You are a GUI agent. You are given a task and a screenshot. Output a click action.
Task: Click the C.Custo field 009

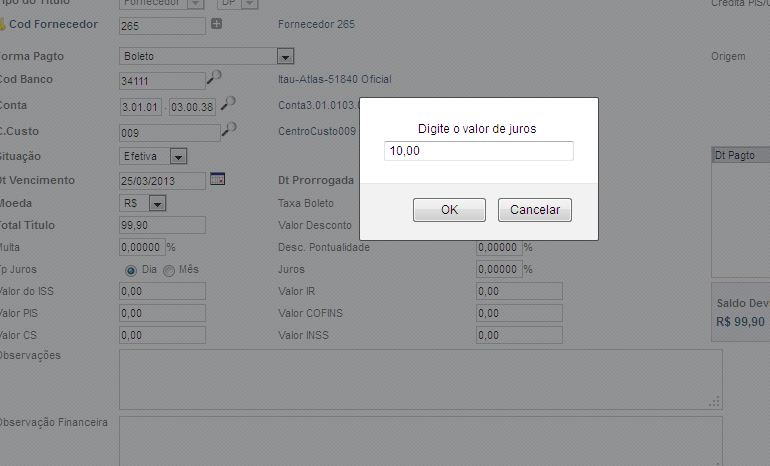[169, 133]
